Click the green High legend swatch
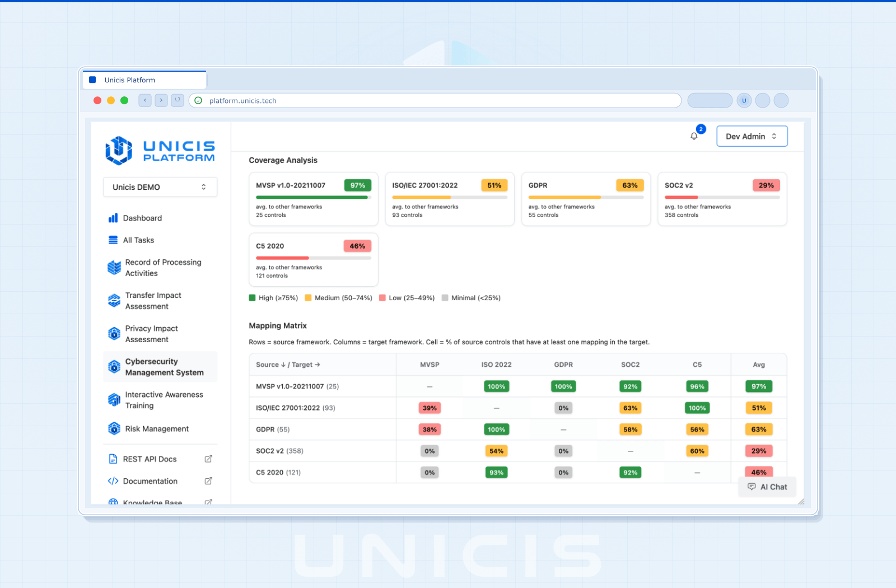The height and width of the screenshot is (588, 896). (x=253, y=298)
